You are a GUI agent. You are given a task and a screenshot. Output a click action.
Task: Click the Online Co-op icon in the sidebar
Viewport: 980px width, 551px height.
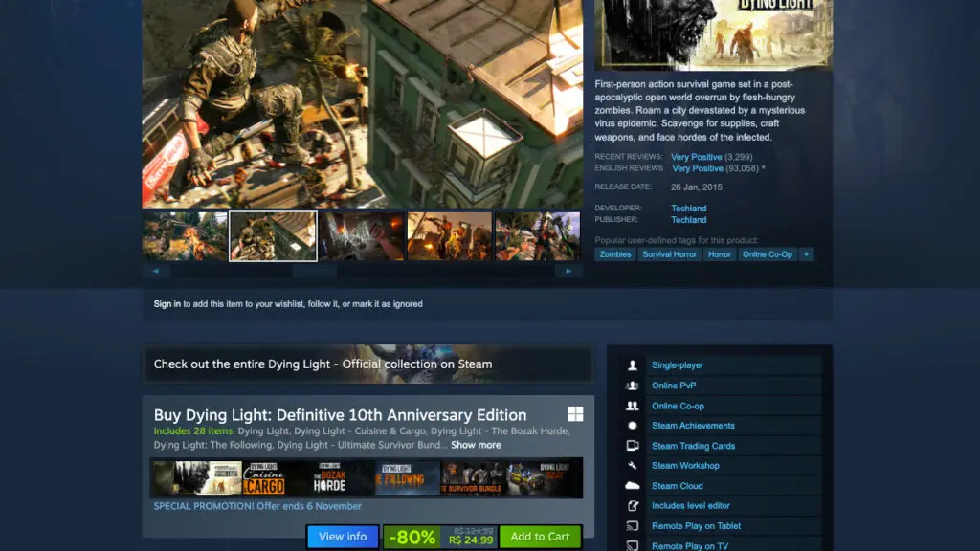pos(632,405)
